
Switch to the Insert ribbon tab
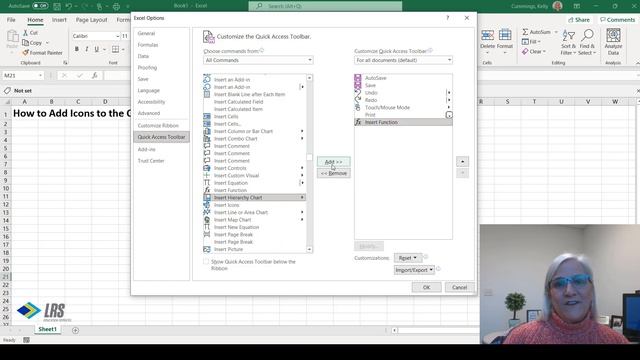(59, 20)
